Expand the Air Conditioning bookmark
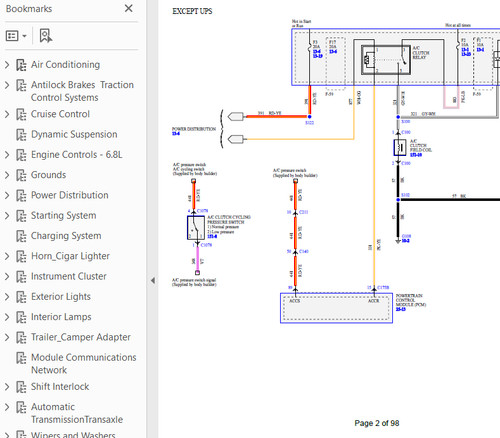This screenshot has height=438, width=500. click(x=7, y=65)
